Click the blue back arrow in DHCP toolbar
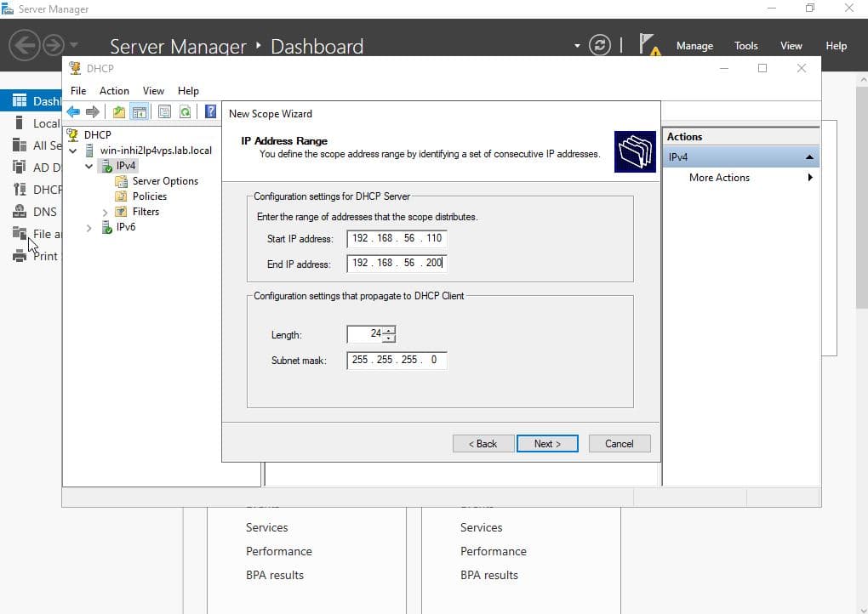This screenshot has height=614, width=868. pos(73,112)
